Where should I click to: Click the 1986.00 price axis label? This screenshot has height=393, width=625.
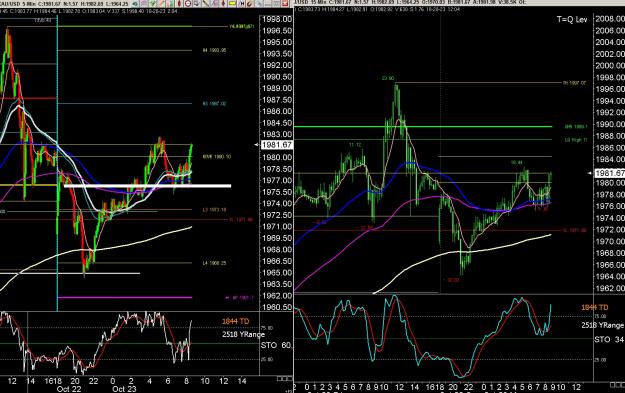click(x=277, y=111)
